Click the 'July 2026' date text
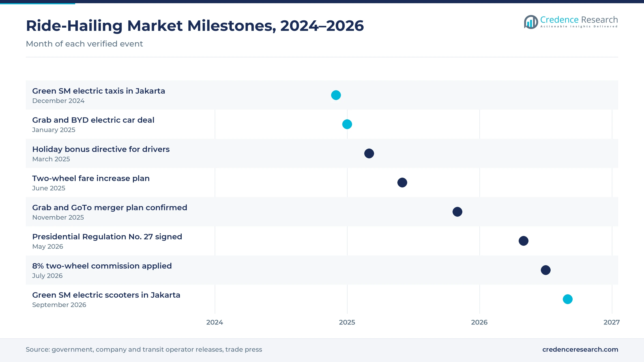644x362 pixels. pos(47,276)
